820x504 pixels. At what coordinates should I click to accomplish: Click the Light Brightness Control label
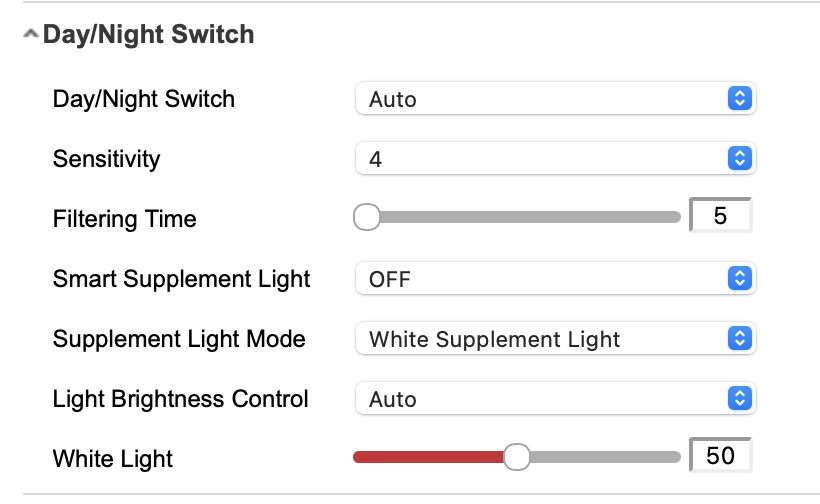click(x=180, y=399)
